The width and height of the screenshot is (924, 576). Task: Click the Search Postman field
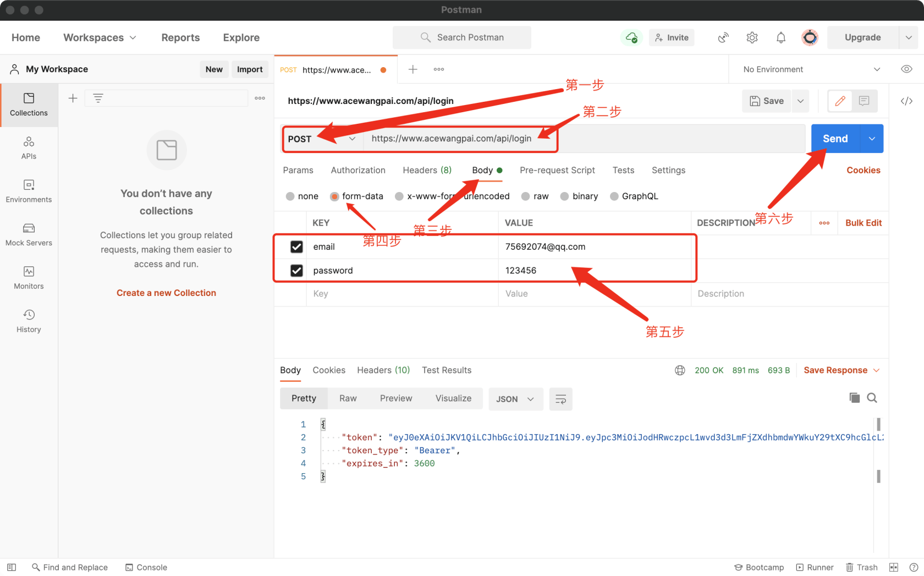[x=462, y=37]
